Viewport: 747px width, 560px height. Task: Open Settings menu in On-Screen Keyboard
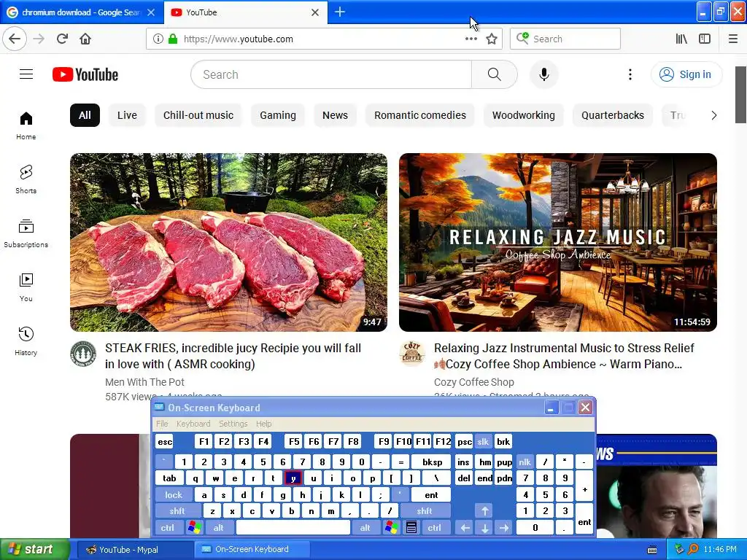(x=233, y=424)
